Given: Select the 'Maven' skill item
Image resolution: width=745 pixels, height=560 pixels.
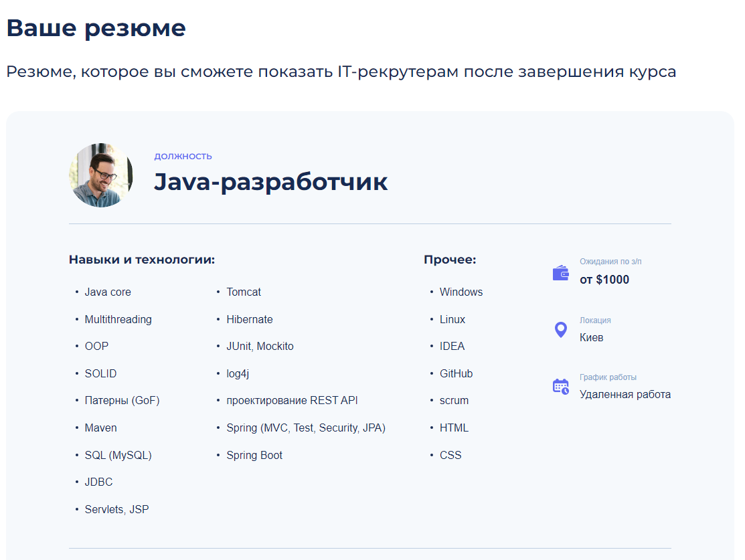Looking at the screenshot, I should pos(100,428).
